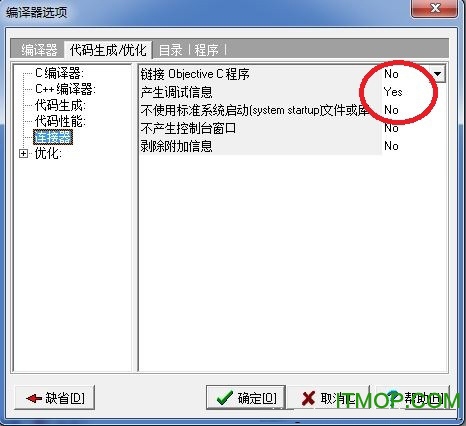Click the red arrow icon on 缺省 button

click(34, 398)
